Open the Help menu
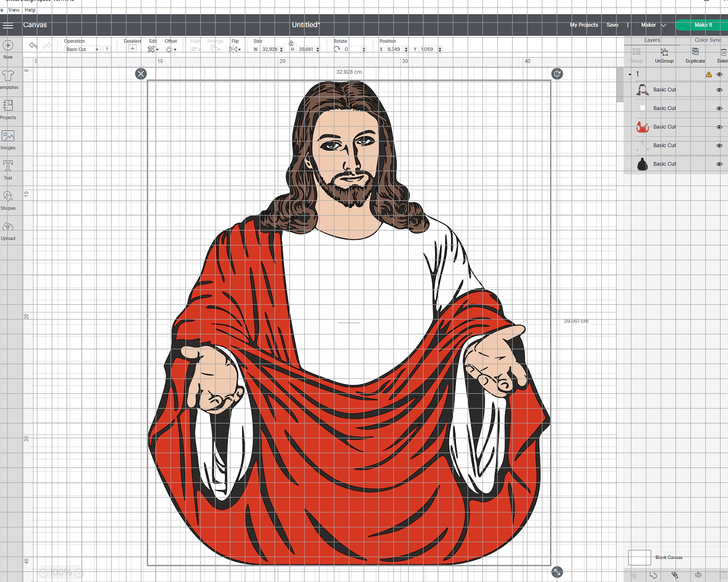 click(x=30, y=10)
